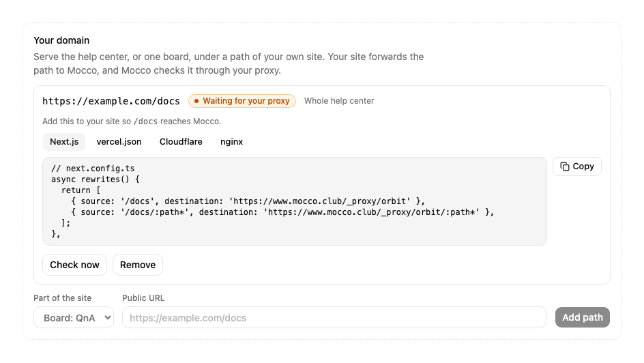Click inside the next.config.ts code block
644x363 pixels.
295,201
